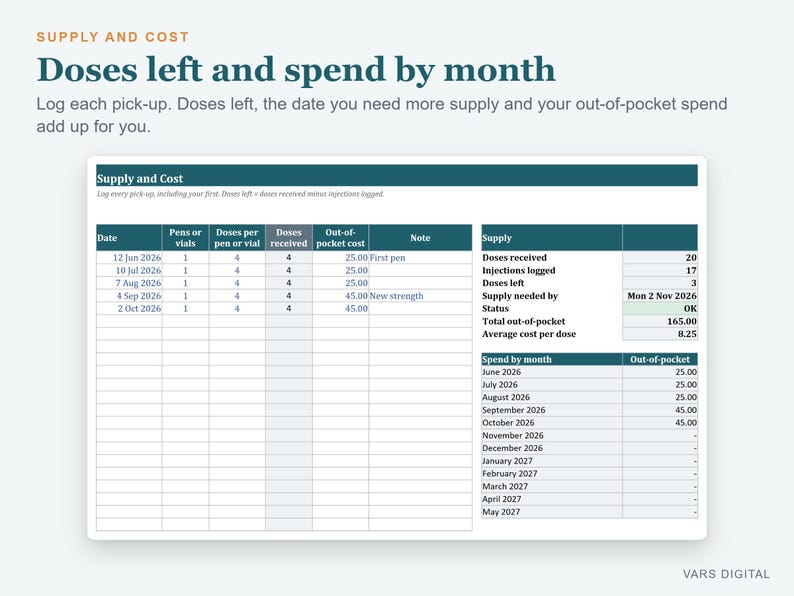794x596 pixels.
Task: Select the 'October 2026' month row
Action: coord(589,422)
